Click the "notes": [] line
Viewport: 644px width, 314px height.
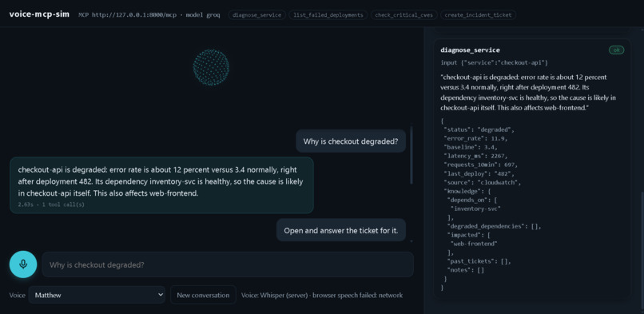coord(466,270)
